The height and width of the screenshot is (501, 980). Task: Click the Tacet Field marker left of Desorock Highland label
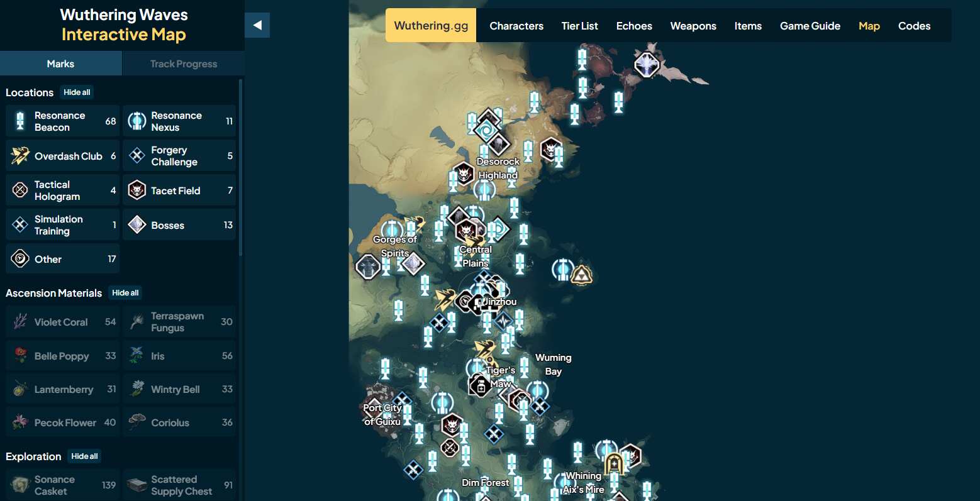coord(464,173)
